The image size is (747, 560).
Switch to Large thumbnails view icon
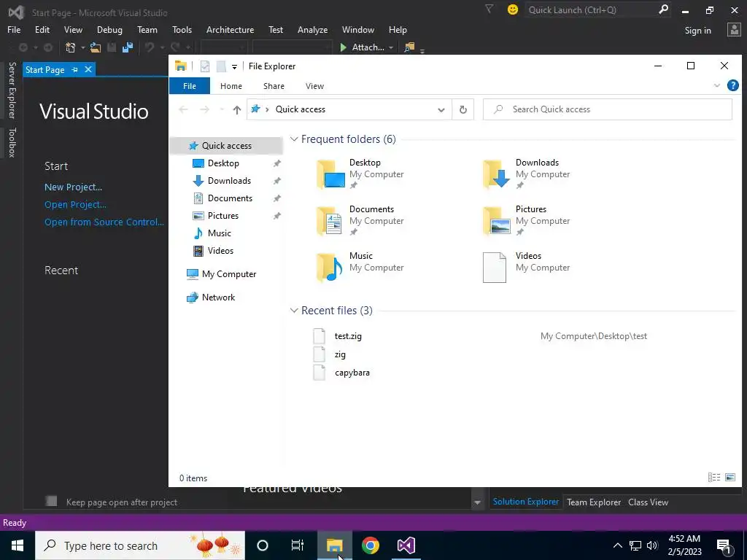coord(729,477)
